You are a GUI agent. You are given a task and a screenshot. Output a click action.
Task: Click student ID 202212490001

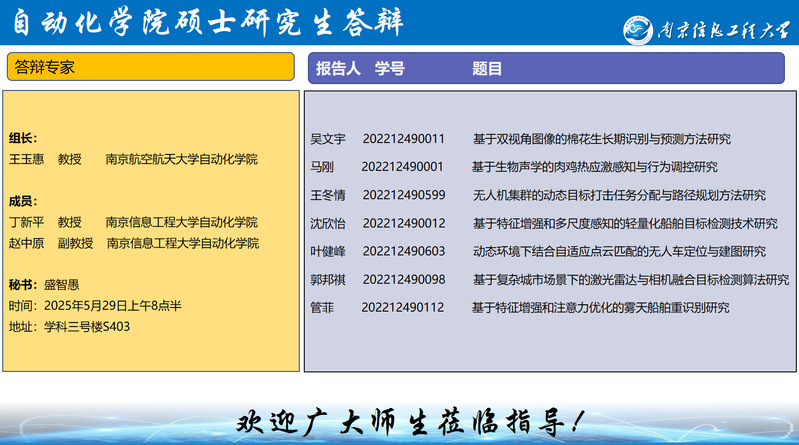click(x=402, y=166)
